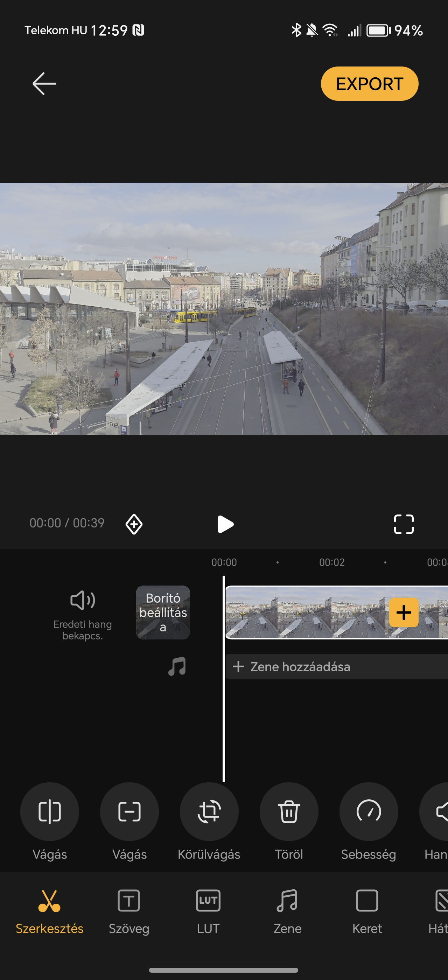Switch to the Szerkesztés tab

(49, 912)
